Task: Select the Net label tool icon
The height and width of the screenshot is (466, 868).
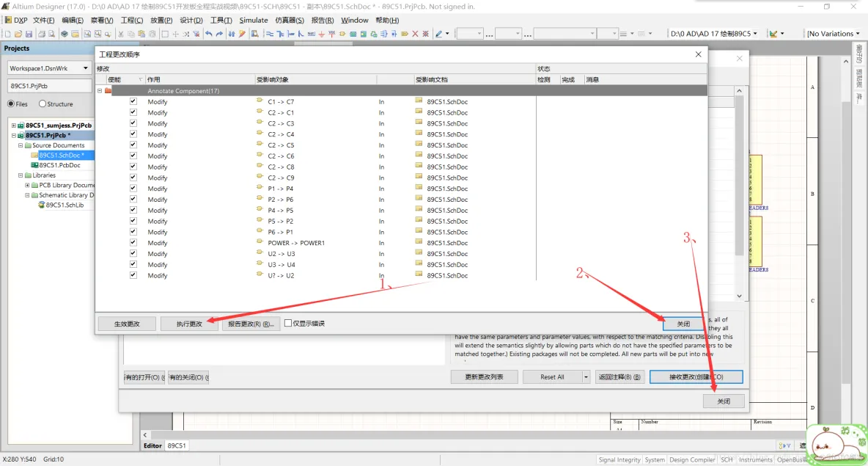Action: tap(311, 34)
